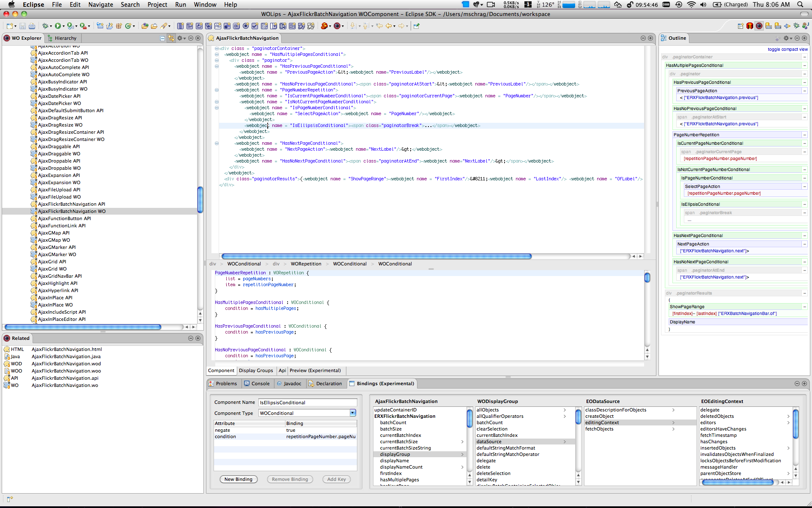Click the WOLips OK component toolbar icon

[x=236, y=26]
